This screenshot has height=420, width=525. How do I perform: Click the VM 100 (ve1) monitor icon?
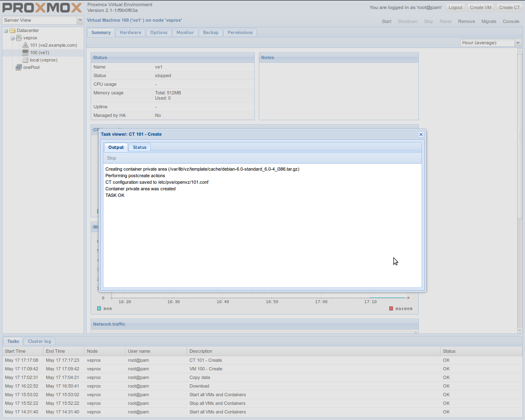pos(25,52)
